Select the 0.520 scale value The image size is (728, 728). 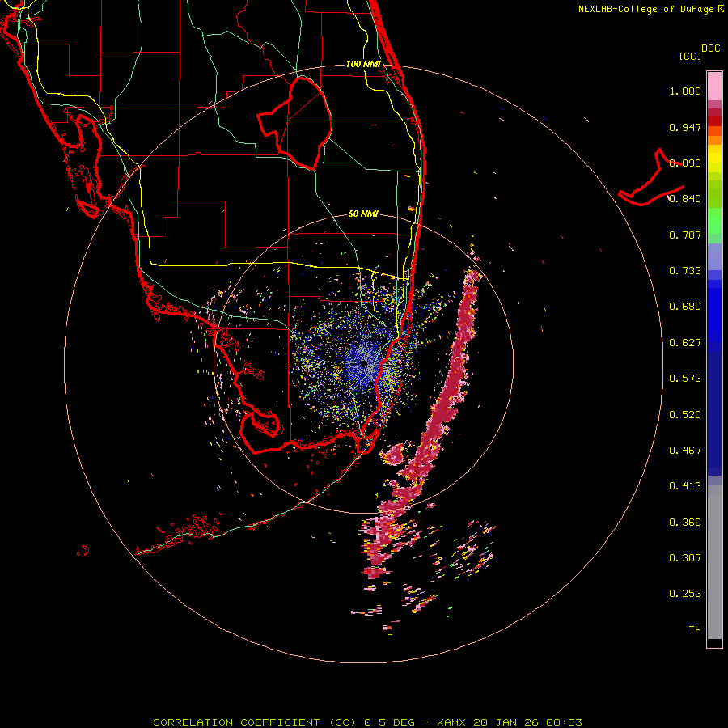[685, 415]
